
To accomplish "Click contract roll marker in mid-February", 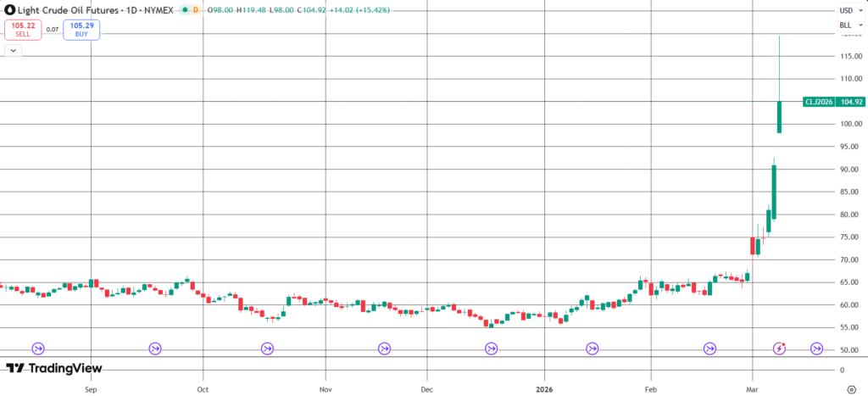I will point(709,349).
